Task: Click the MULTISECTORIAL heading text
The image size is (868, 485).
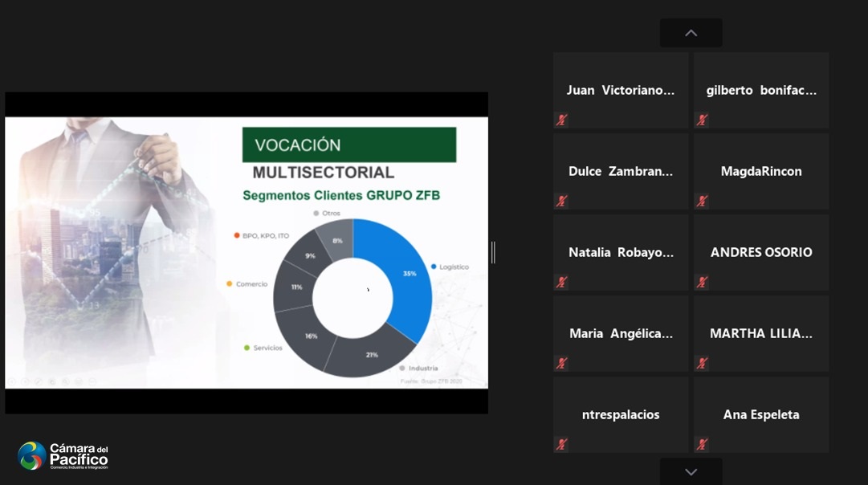Action: point(324,173)
